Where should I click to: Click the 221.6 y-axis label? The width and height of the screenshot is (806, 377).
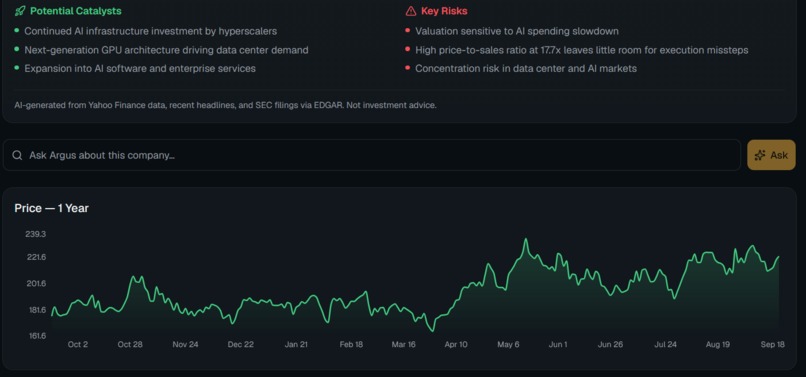pyautogui.click(x=36, y=257)
